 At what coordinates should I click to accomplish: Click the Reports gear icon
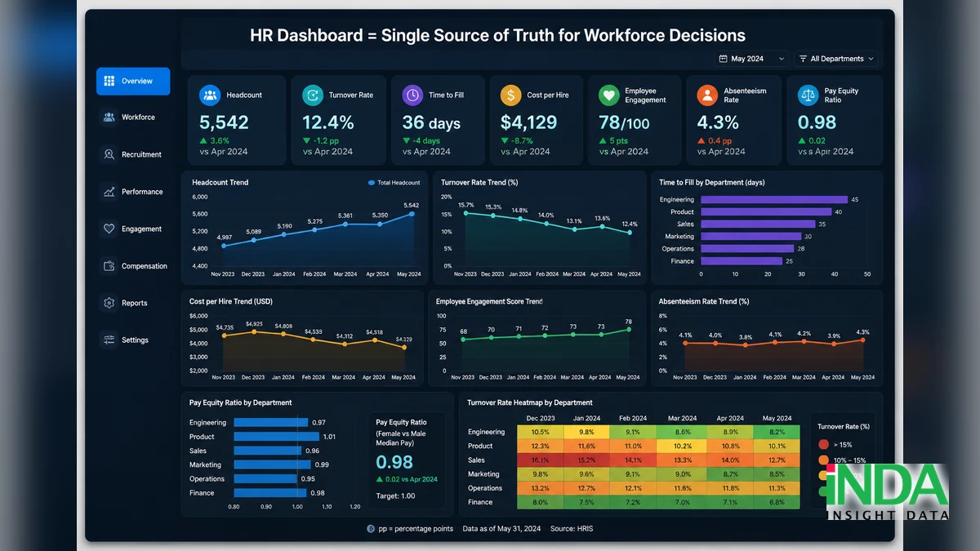(109, 303)
